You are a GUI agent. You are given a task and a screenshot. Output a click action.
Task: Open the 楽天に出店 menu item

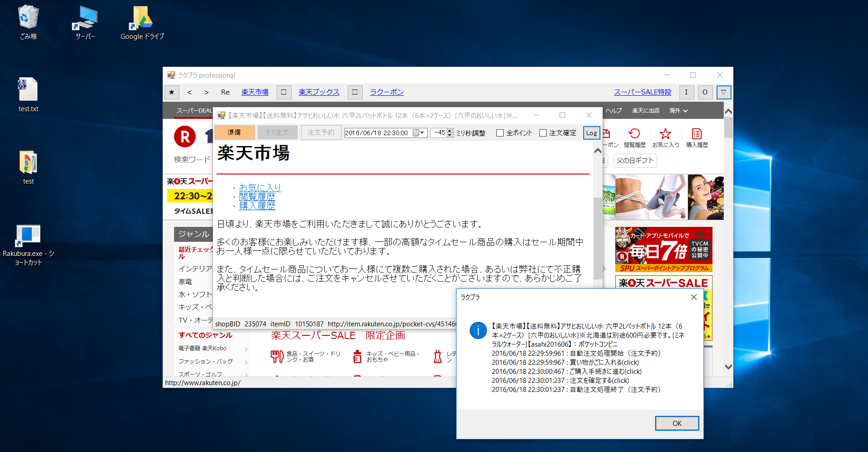click(x=646, y=110)
